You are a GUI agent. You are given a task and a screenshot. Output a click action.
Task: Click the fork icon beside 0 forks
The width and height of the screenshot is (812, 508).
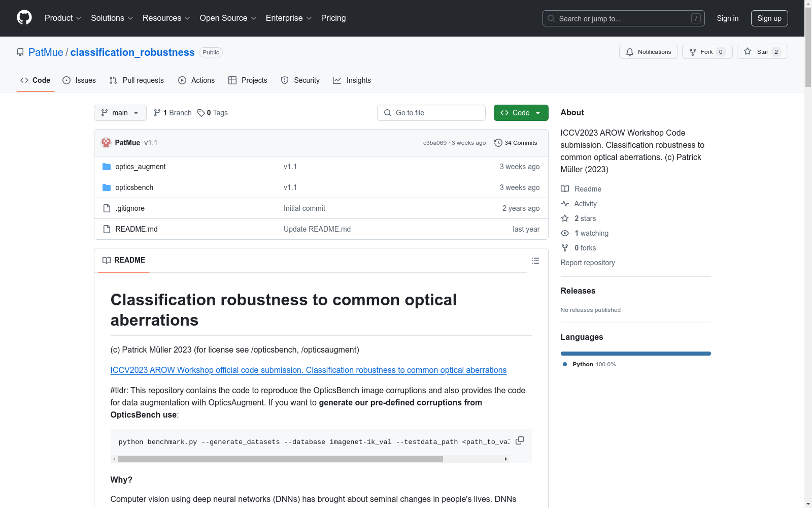[565, 248]
